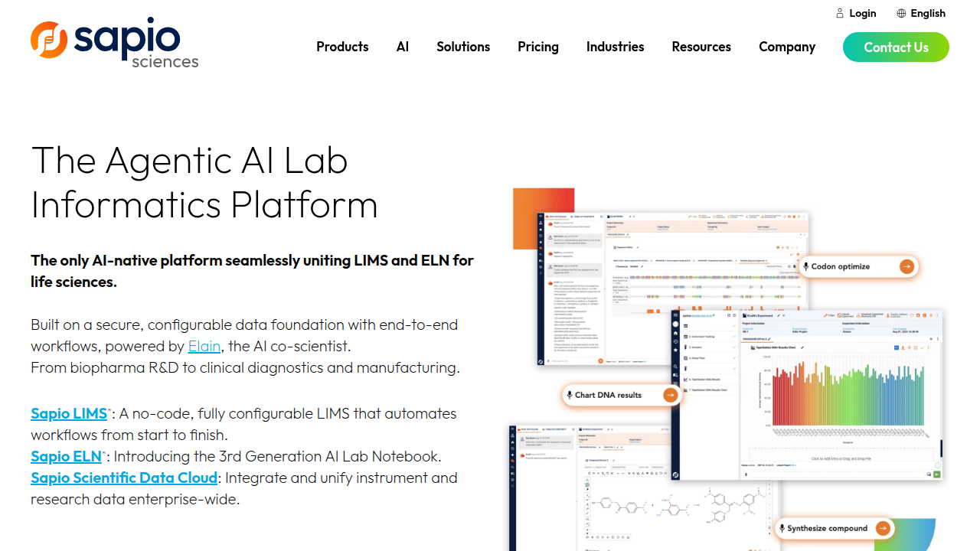Open the Products menu
Viewport: 980px width, 551px height.
point(342,47)
